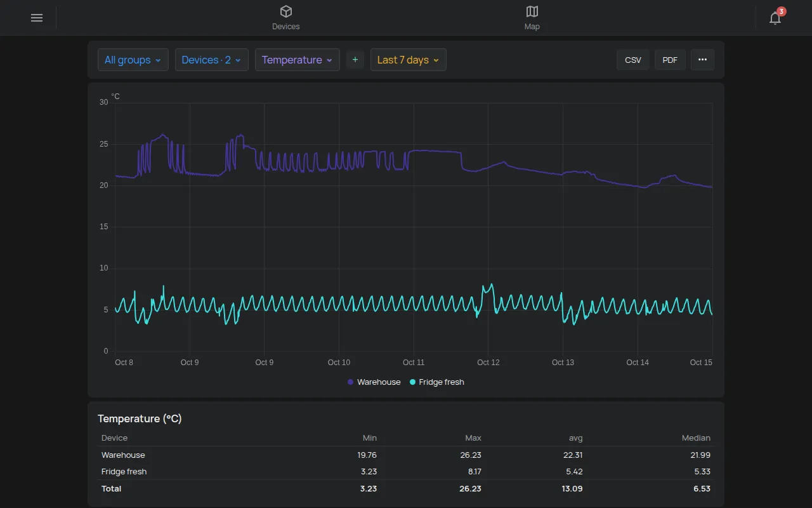Open the Map icon

pyautogui.click(x=532, y=11)
